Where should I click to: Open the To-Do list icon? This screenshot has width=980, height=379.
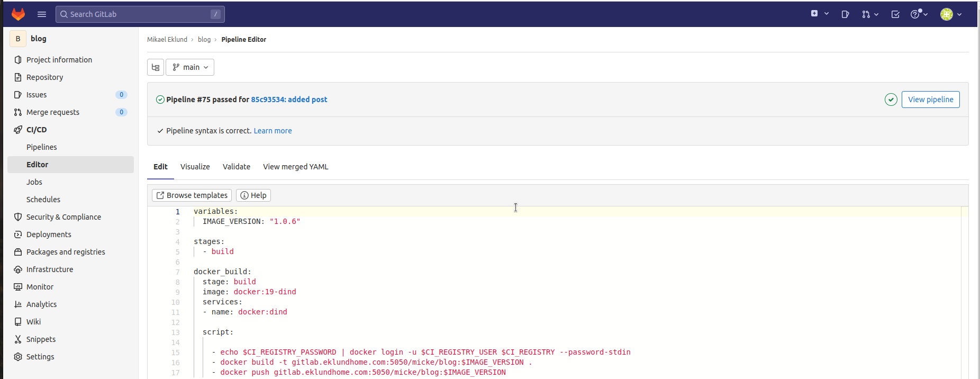pos(895,14)
